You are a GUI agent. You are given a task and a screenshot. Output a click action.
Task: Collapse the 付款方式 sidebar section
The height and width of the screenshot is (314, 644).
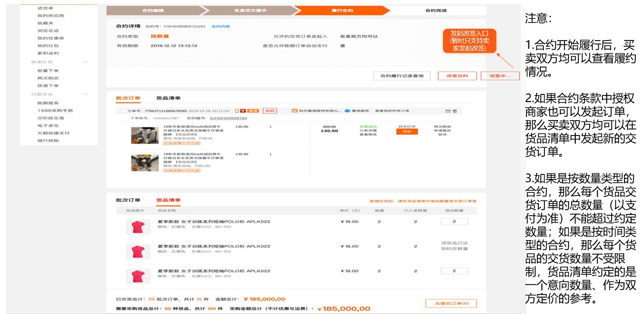coord(86,94)
